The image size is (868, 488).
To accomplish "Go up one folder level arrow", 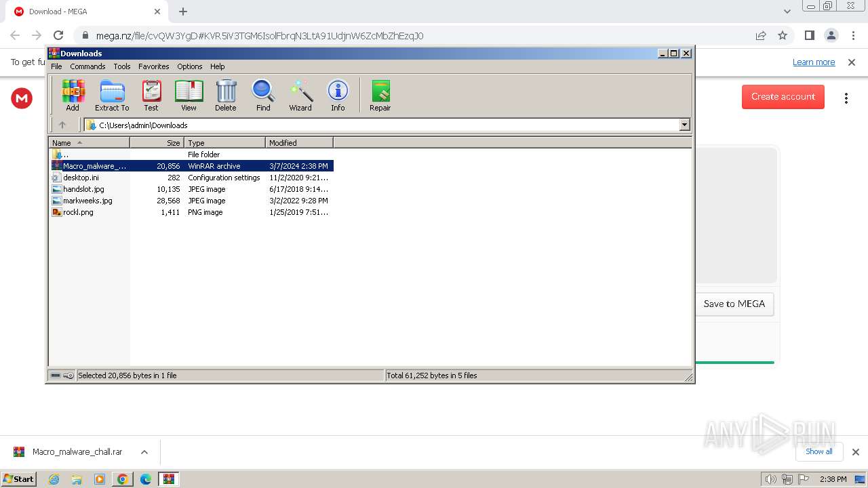I will [x=62, y=125].
